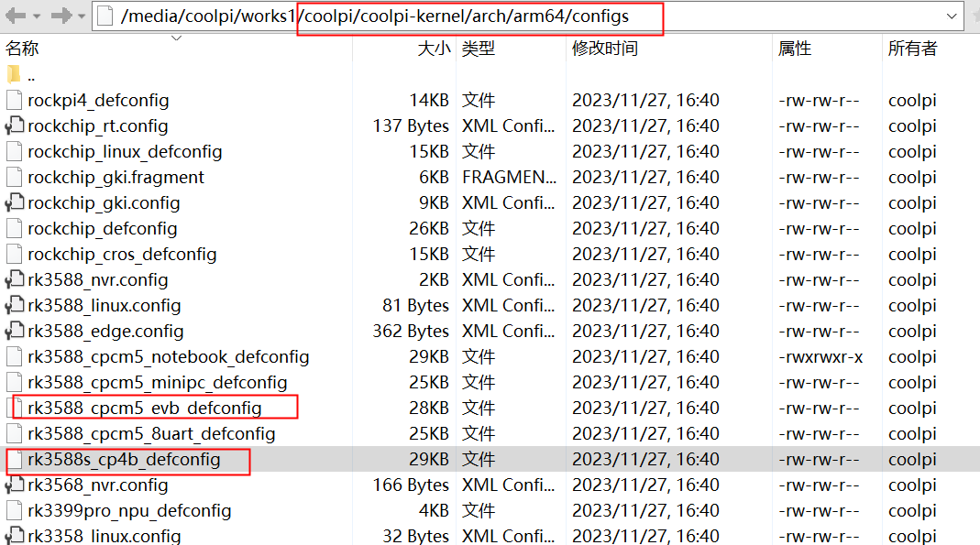Viewport: 980px width, 545px height.
Task: Select the rockchip_rt.config file icon
Action: pyautogui.click(x=15, y=125)
